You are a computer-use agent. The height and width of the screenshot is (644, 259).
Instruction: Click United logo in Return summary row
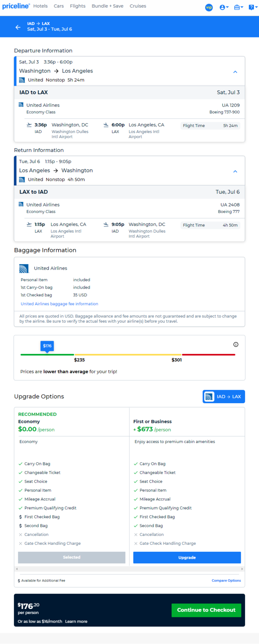tap(22, 180)
